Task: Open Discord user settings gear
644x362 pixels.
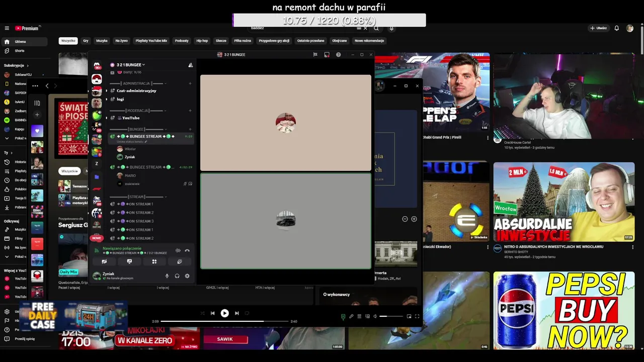Action: point(187,276)
